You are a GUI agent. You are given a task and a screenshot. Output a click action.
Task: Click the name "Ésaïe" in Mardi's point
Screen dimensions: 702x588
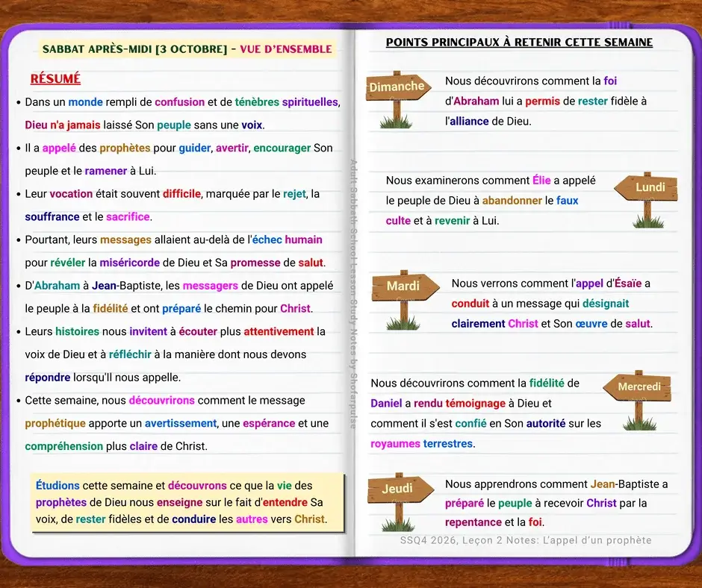(628, 284)
